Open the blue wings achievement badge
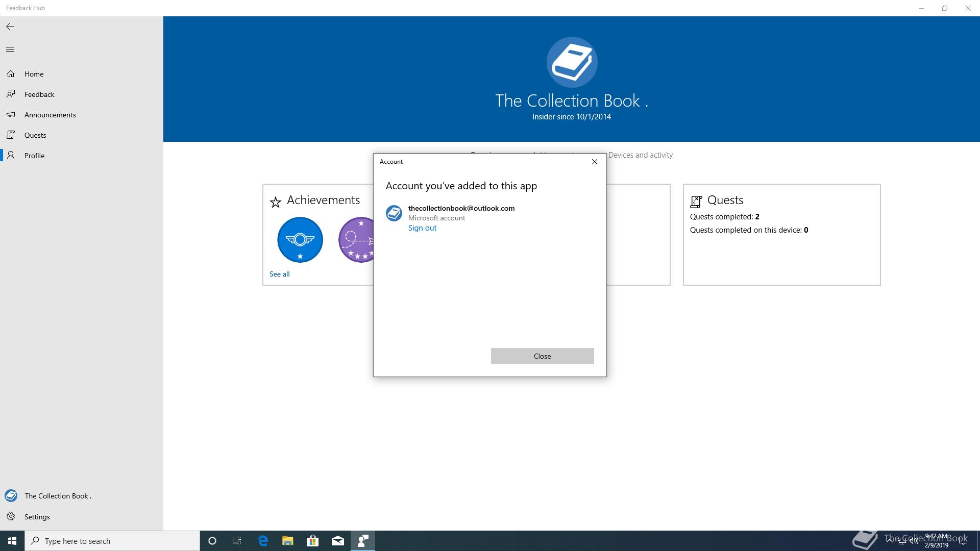Image resolution: width=980 pixels, height=551 pixels. 300,240
